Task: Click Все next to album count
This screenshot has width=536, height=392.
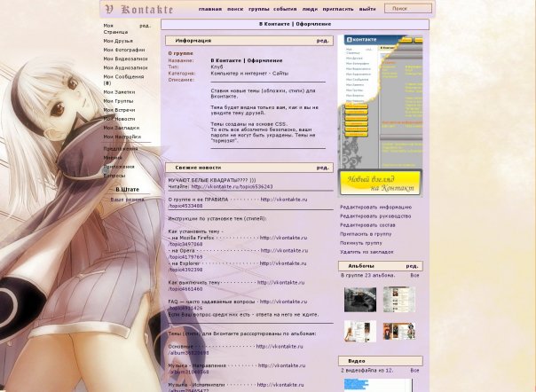Action: [x=414, y=275]
